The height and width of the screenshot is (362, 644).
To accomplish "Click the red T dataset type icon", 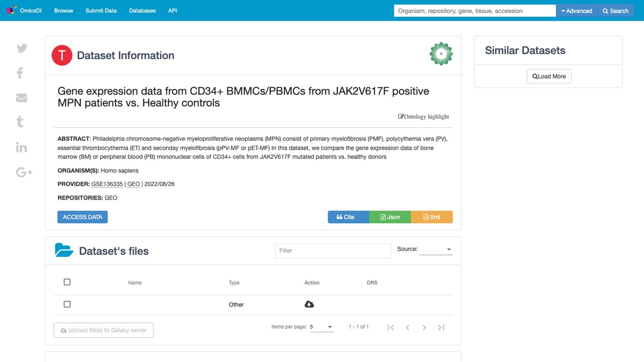I will click(x=62, y=55).
